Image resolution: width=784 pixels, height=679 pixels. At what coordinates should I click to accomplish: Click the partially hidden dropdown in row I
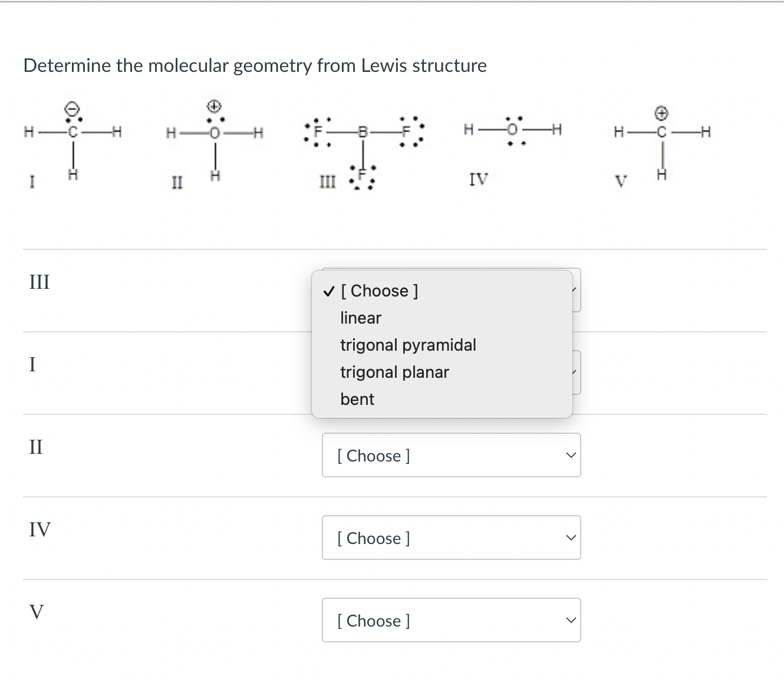pos(576,372)
